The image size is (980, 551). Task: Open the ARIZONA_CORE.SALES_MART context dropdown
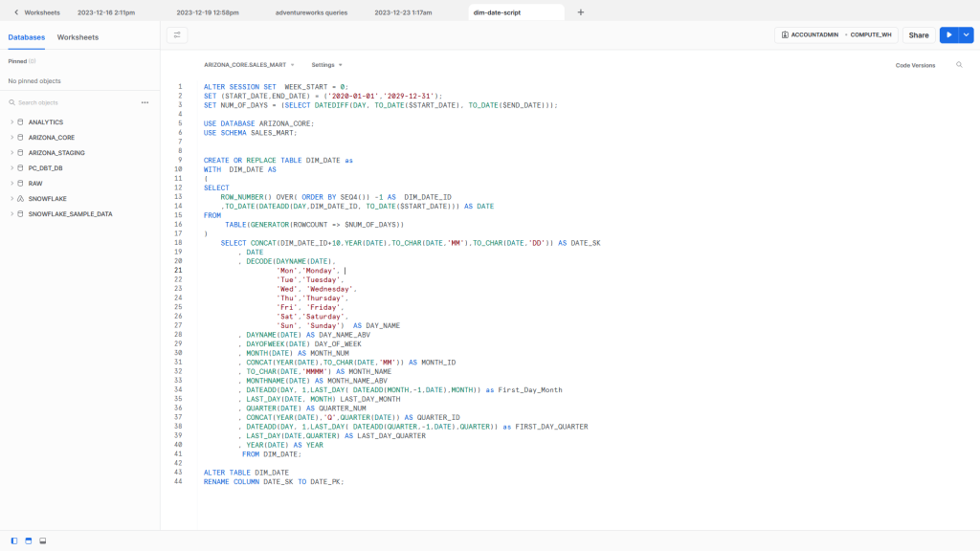point(249,65)
